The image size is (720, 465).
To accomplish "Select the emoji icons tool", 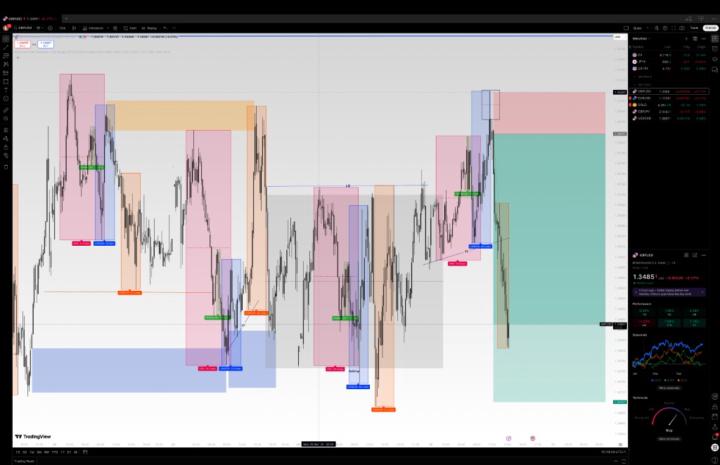I will pos(6,99).
